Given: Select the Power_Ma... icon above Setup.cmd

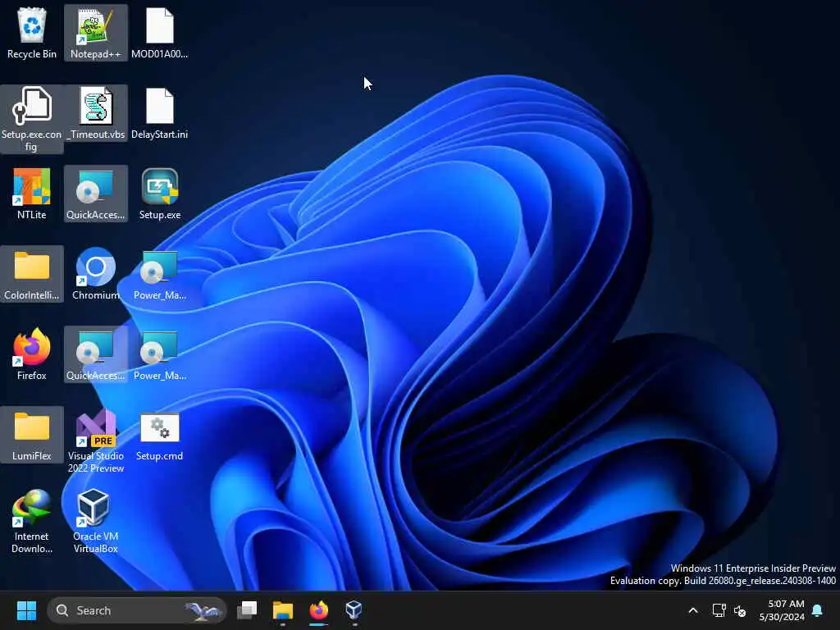Looking at the screenshot, I should [160, 354].
